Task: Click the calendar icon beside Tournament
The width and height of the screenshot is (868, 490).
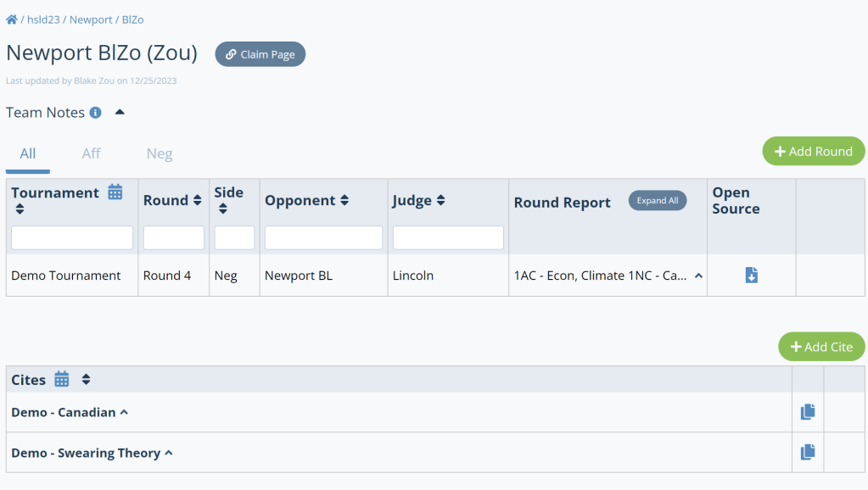Action: 115,192
